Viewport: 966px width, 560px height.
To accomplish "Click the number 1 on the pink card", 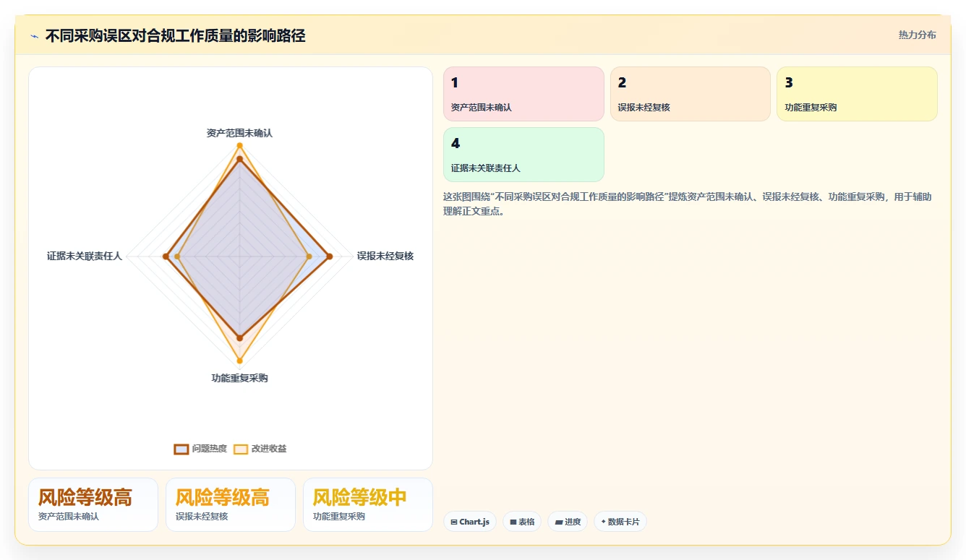I will [455, 83].
